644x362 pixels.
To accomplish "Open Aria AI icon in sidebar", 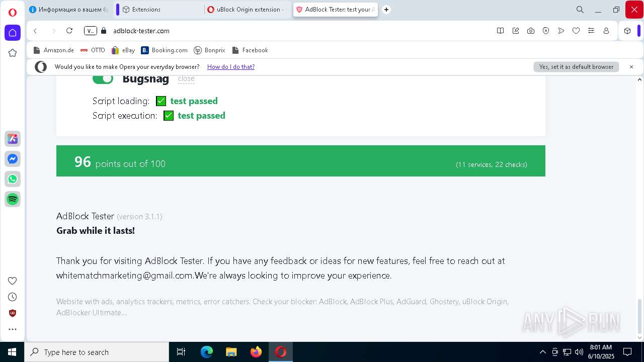I will coord(13,139).
